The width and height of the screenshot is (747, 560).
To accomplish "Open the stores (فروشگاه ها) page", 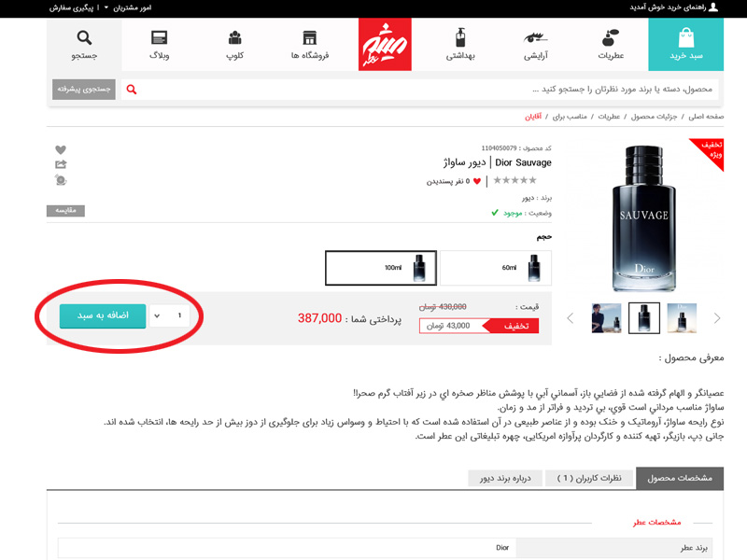I will [x=310, y=44].
